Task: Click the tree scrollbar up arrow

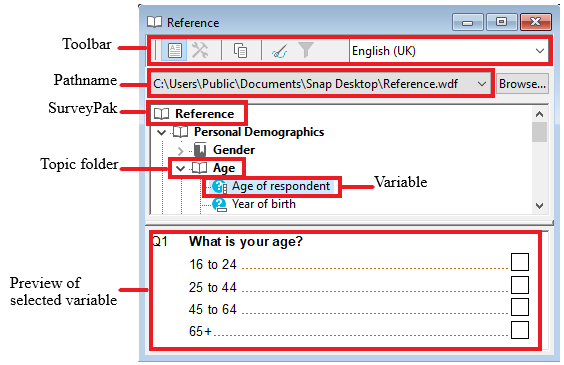Action: tap(539, 114)
